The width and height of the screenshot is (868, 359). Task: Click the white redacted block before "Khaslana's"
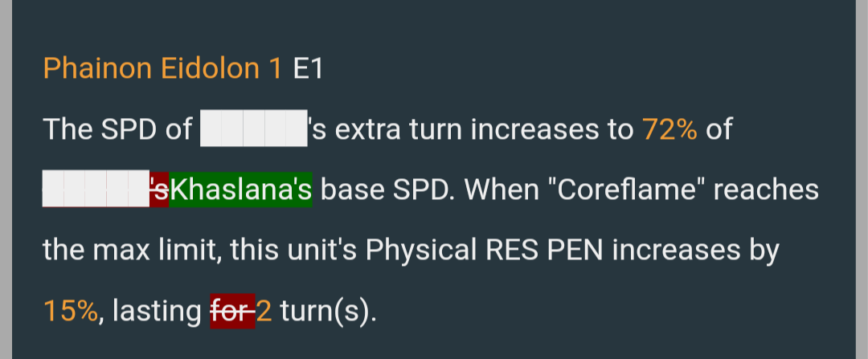point(96,190)
